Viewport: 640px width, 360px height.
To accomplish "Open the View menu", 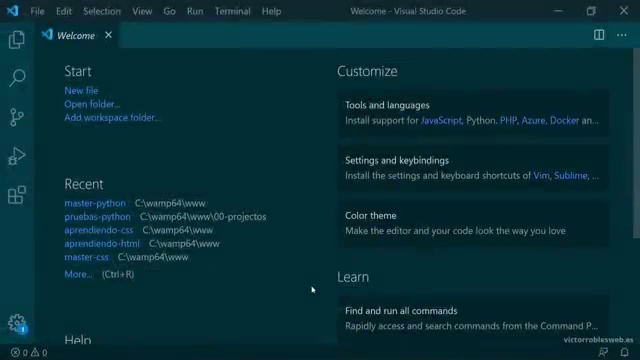I will 142,11.
